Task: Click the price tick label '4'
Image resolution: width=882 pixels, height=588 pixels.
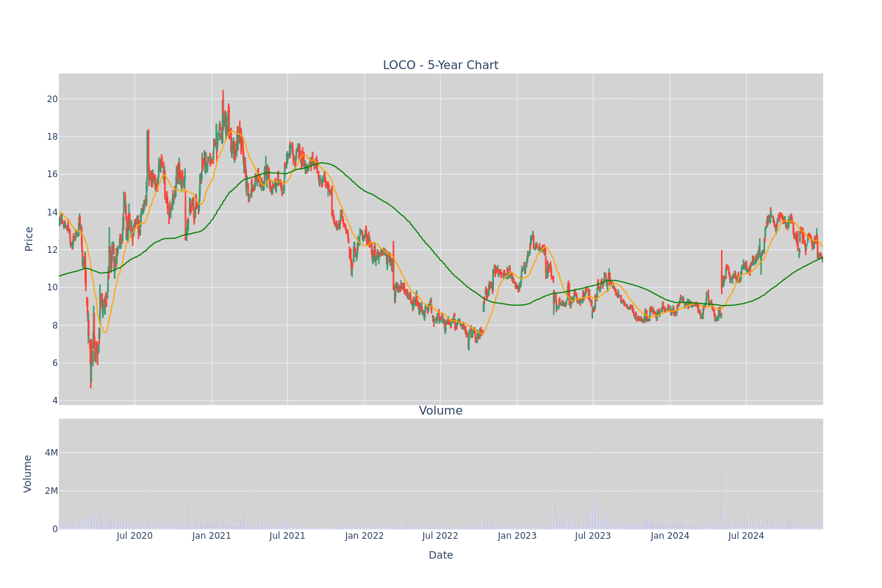Action: pos(55,401)
